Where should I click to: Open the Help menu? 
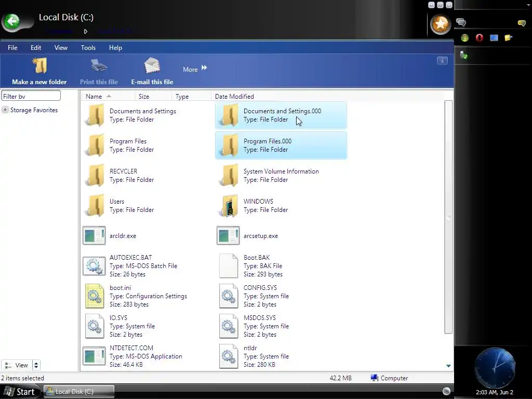click(x=115, y=47)
